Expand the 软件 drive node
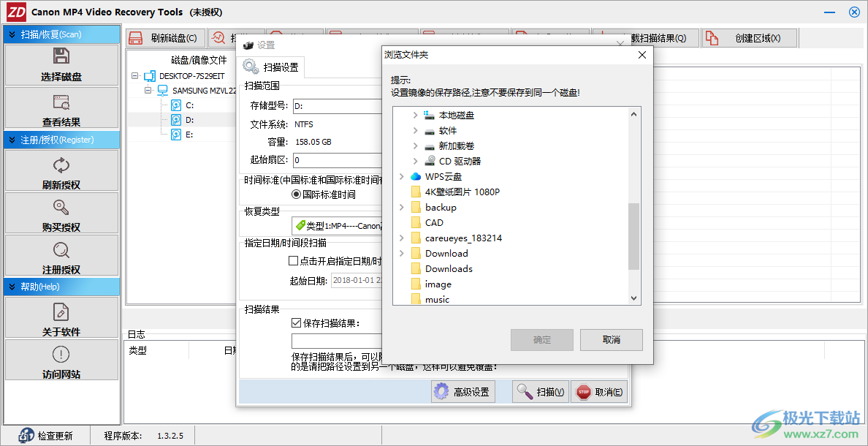The image size is (868, 446). tap(415, 131)
